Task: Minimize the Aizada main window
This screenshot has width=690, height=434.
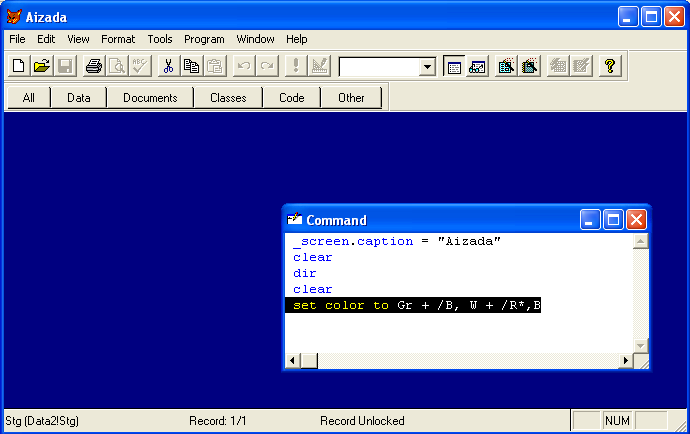Action: pyautogui.click(x=628, y=17)
